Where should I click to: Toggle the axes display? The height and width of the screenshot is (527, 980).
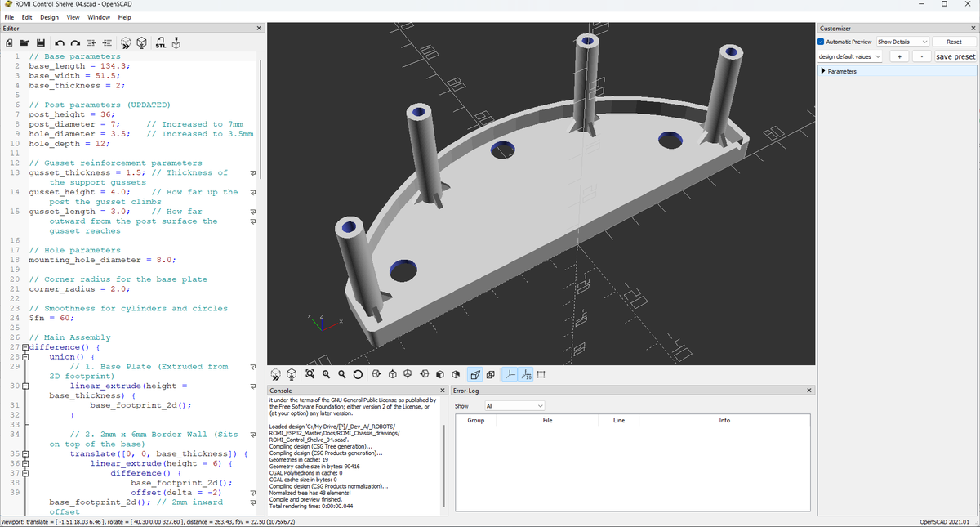[510, 374]
